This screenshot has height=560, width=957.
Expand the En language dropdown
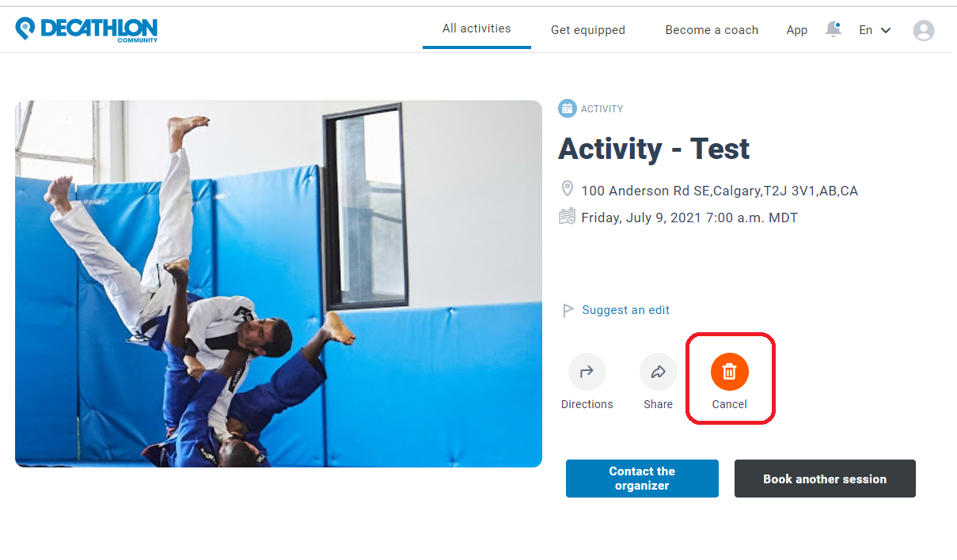point(875,30)
